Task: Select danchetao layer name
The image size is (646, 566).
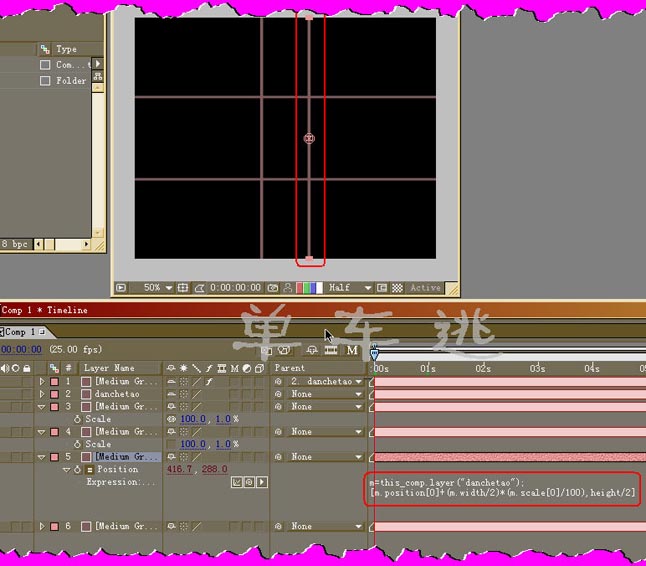Action: tap(117, 394)
